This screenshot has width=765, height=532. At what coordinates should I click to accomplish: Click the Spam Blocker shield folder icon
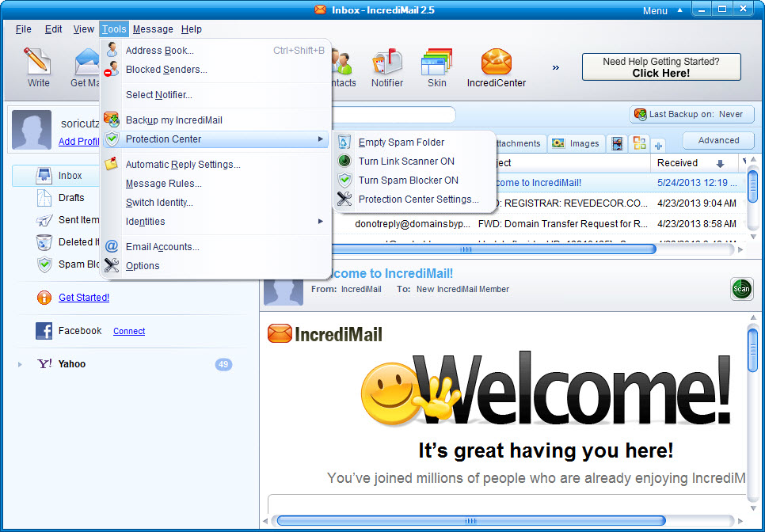click(44, 264)
